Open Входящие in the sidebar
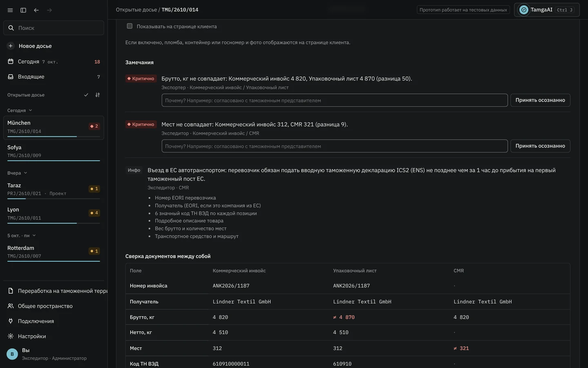The width and height of the screenshot is (588, 368). pyautogui.click(x=54, y=76)
